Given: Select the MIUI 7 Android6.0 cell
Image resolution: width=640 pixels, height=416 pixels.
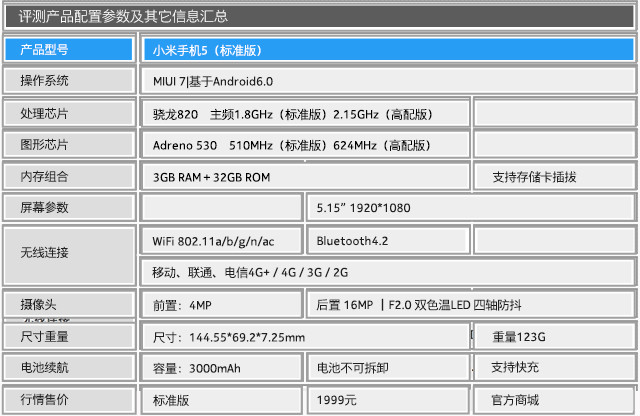Looking at the screenshot, I should pyautogui.click(x=387, y=80).
